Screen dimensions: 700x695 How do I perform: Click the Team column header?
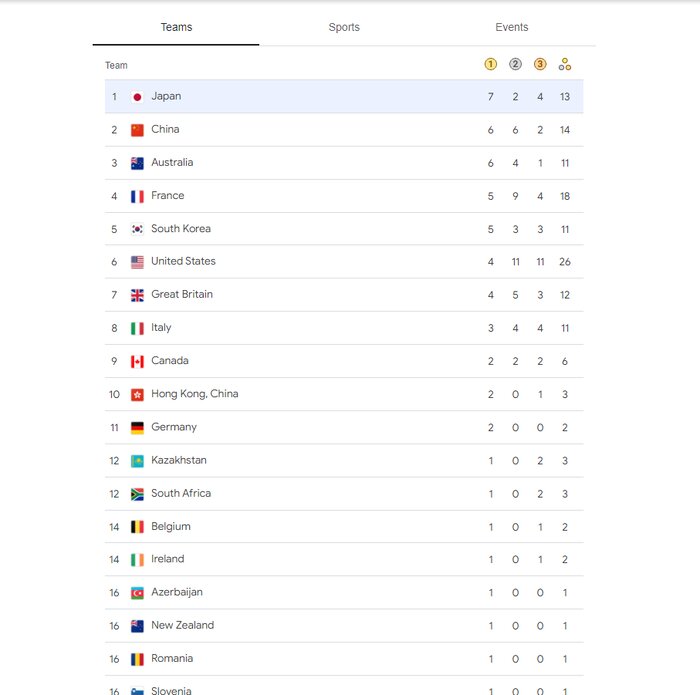tap(117, 65)
